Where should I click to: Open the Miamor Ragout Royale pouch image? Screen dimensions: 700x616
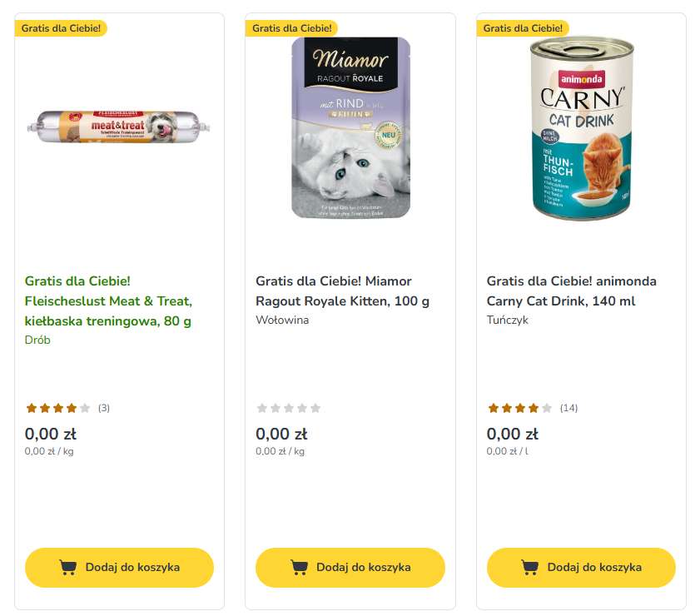tap(350, 127)
